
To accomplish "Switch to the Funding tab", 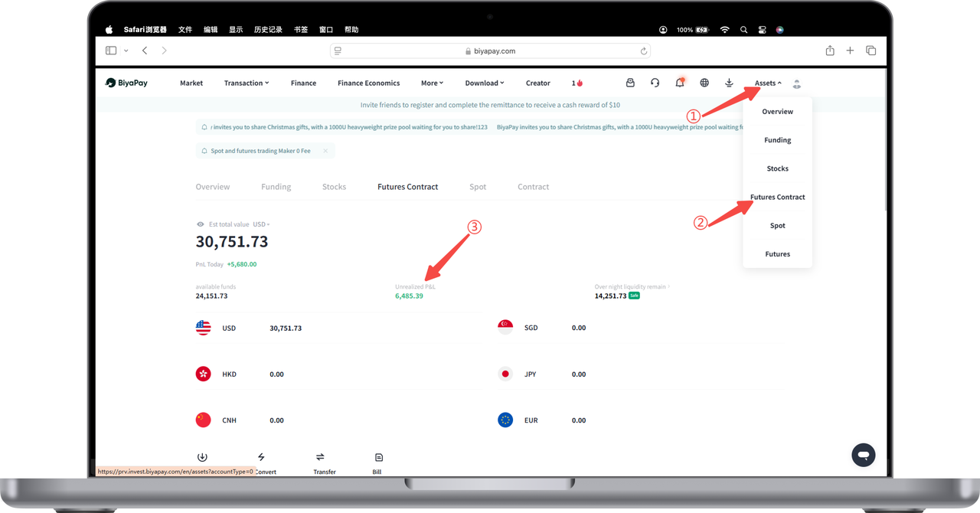I will point(276,187).
